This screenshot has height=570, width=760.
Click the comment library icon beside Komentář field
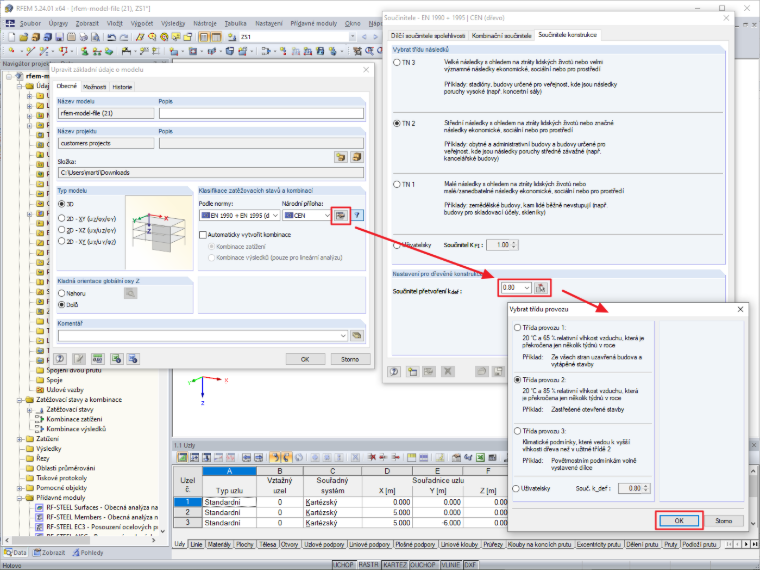[357, 335]
